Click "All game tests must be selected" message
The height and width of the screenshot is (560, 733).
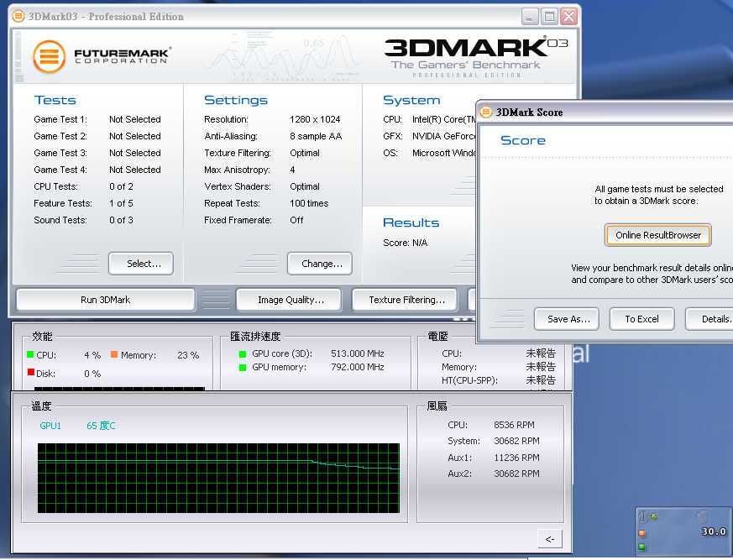658,189
